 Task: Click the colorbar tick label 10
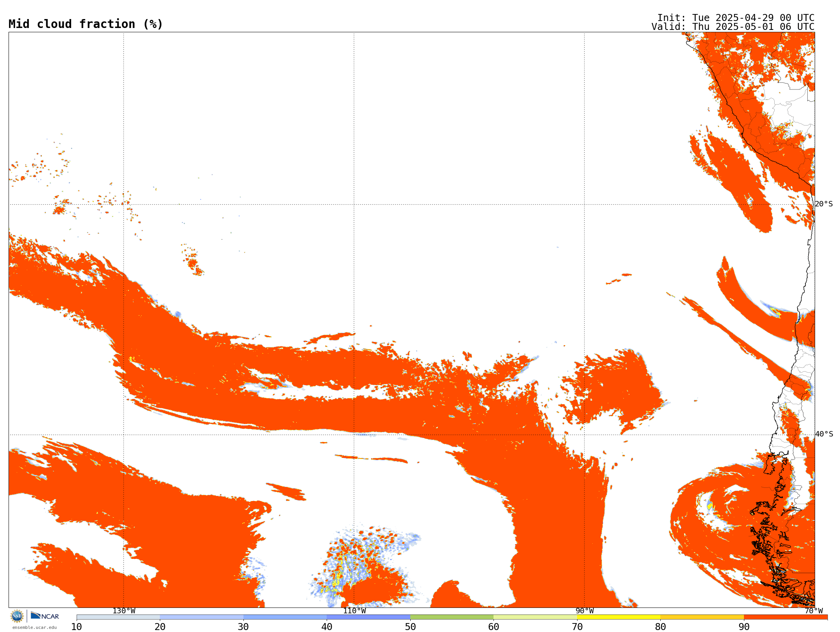coord(77,627)
